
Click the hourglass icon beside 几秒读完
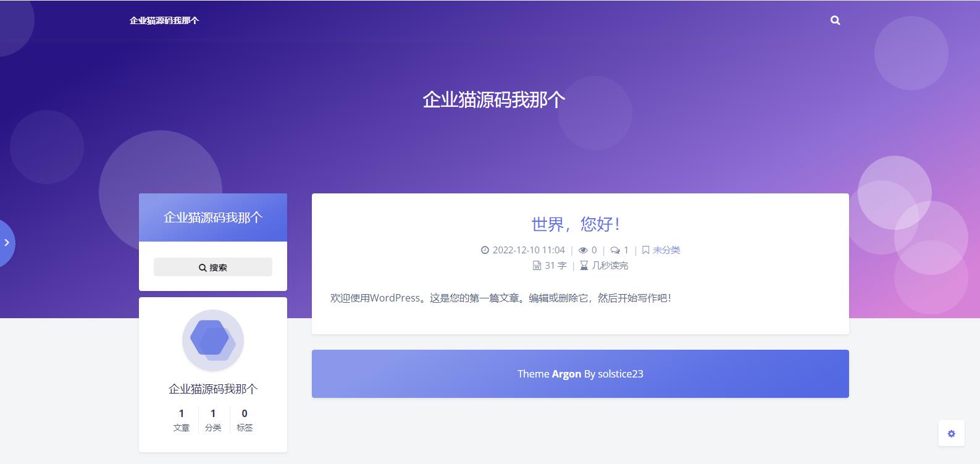click(x=584, y=266)
